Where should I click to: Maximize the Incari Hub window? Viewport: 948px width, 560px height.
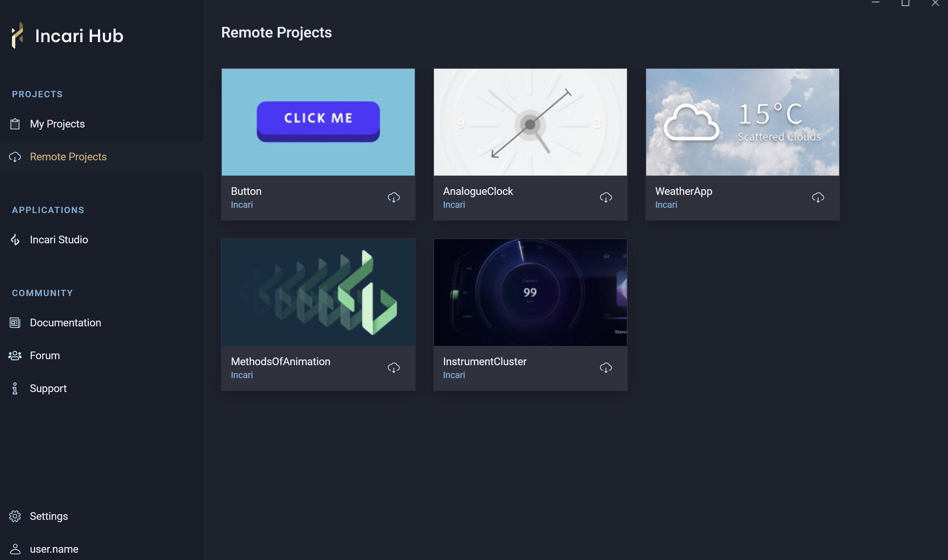click(905, 3)
